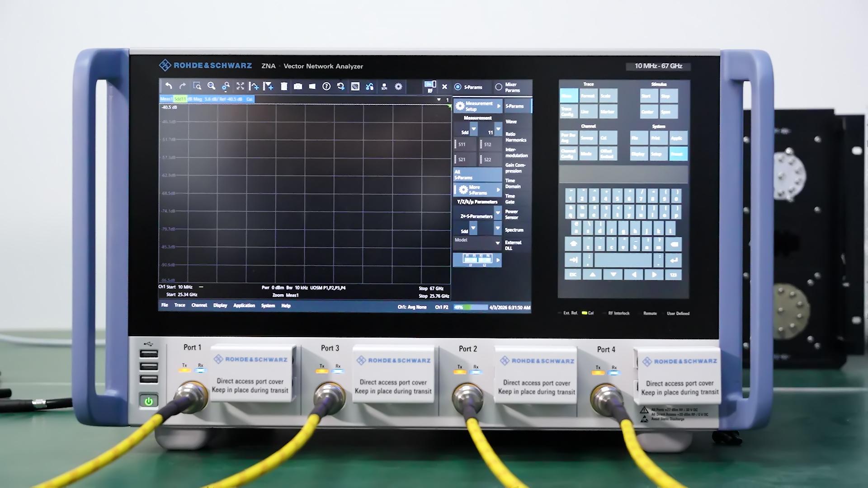Open the Display menu
Image resolution: width=868 pixels, height=488 pixels.
pyautogui.click(x=220, y=305)
